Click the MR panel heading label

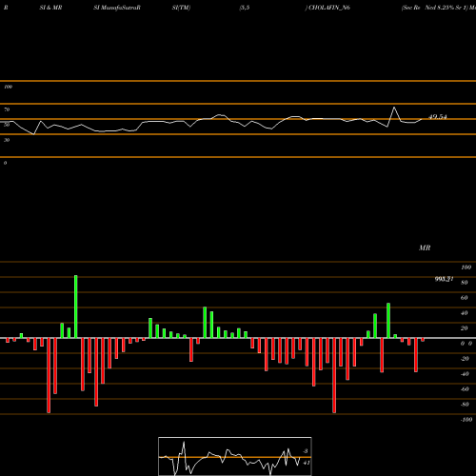pos(425,248)
